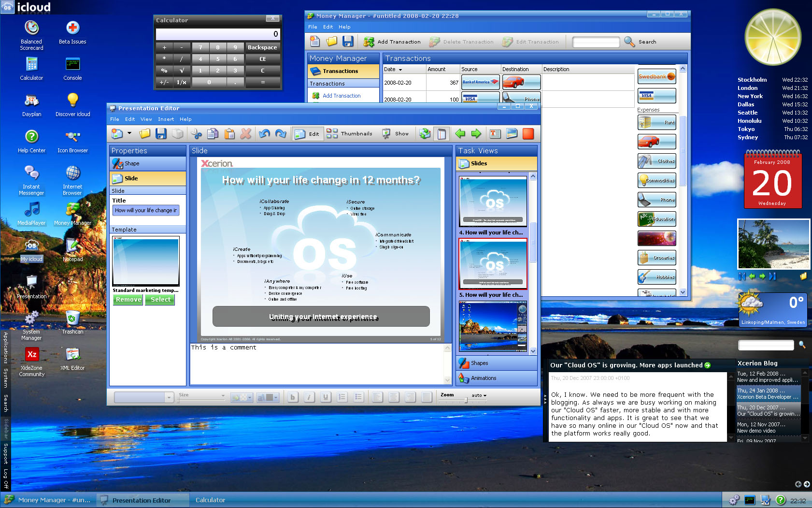
Task: Open the Insert menu in Presentation Editor
Action: click(x=166, y=119)
